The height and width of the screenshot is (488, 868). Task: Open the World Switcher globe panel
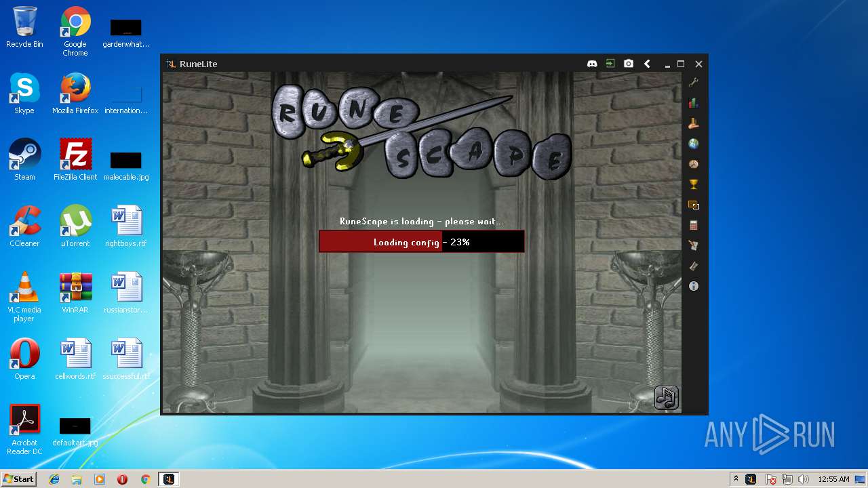pos(694,144)
